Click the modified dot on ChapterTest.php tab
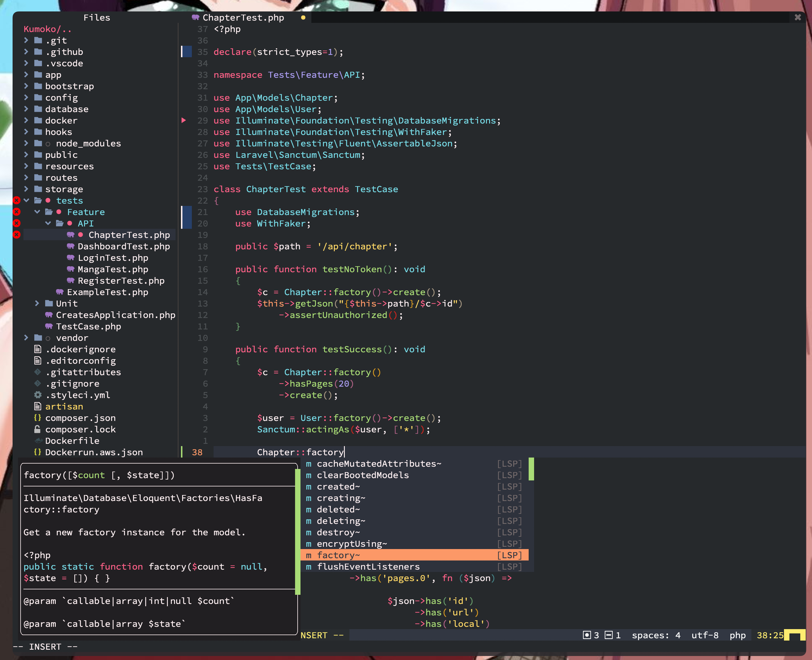This screenshot has height=660, width=812. 303,17
